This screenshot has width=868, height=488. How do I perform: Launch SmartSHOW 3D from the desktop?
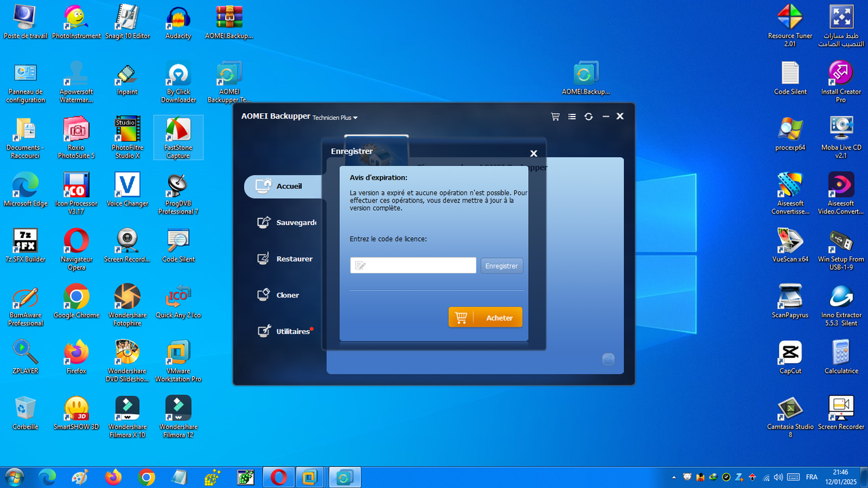[x=77, y=413]
